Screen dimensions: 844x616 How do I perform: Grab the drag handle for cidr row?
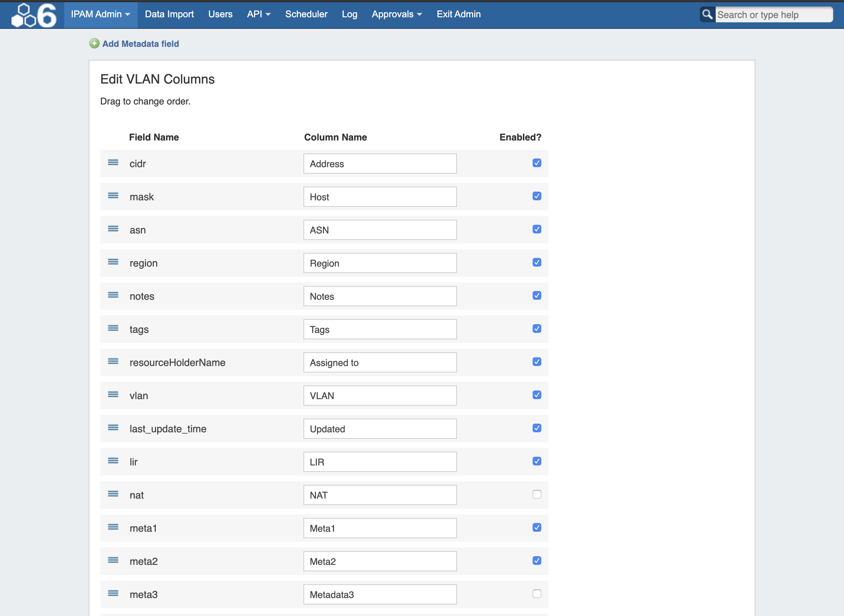coord(113,162)
